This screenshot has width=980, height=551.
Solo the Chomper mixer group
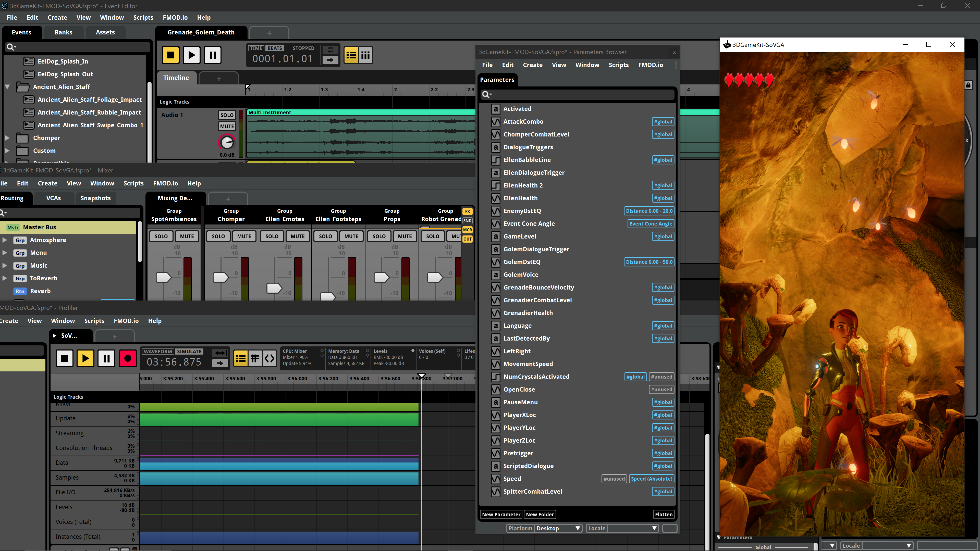[x=218, y=236]
